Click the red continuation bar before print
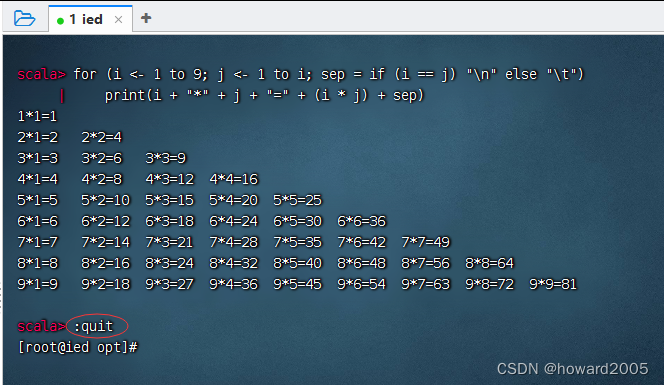 (x=62, y=96)
